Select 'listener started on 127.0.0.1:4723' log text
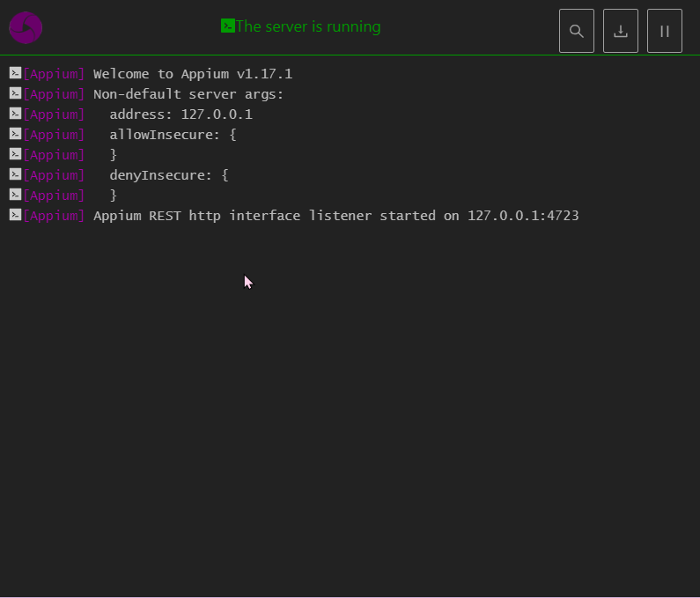Image resolution: width=700 pixels, height=598 pixels. coord(444,216)
